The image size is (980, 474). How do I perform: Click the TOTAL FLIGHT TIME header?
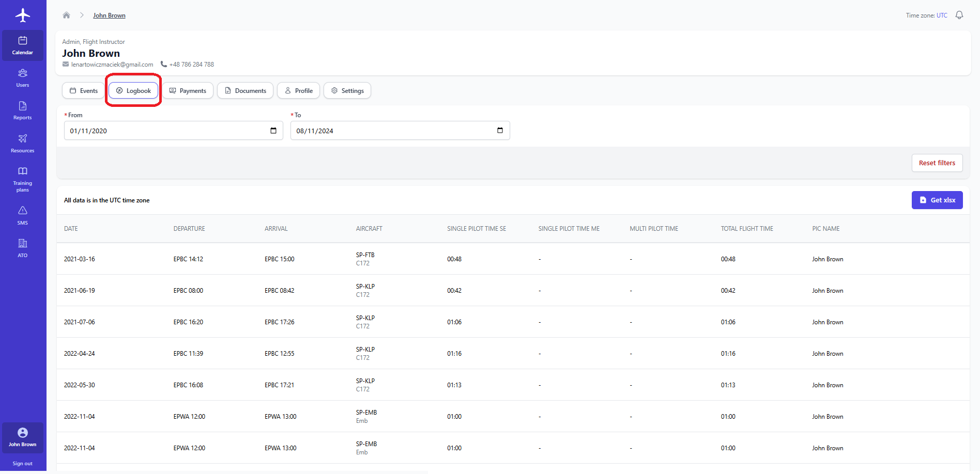click(747, 229)
